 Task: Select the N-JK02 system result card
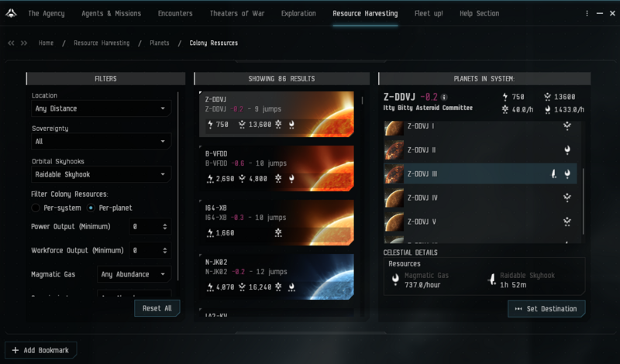(x=277, y=276)
